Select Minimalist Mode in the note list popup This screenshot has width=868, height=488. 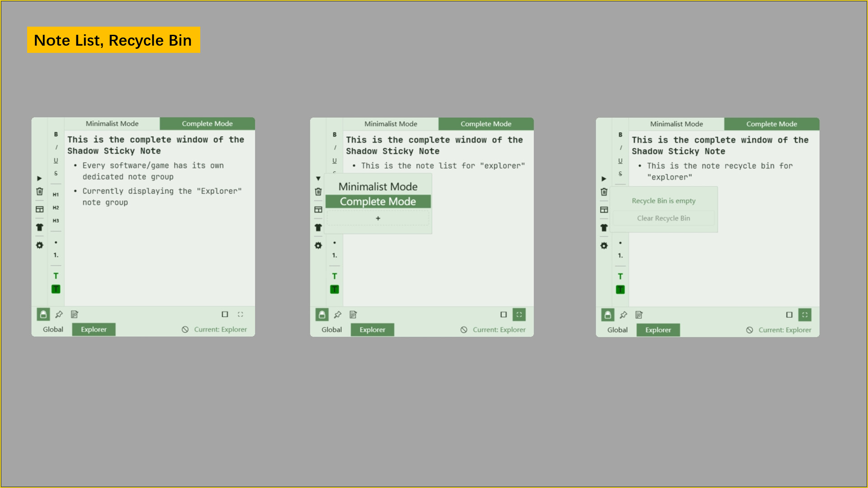tap(378, 187)
